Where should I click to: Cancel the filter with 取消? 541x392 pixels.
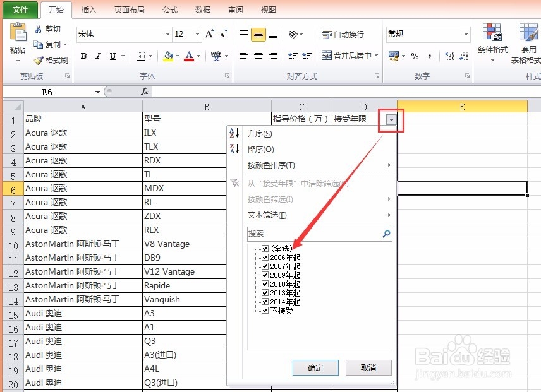(368, 367)
